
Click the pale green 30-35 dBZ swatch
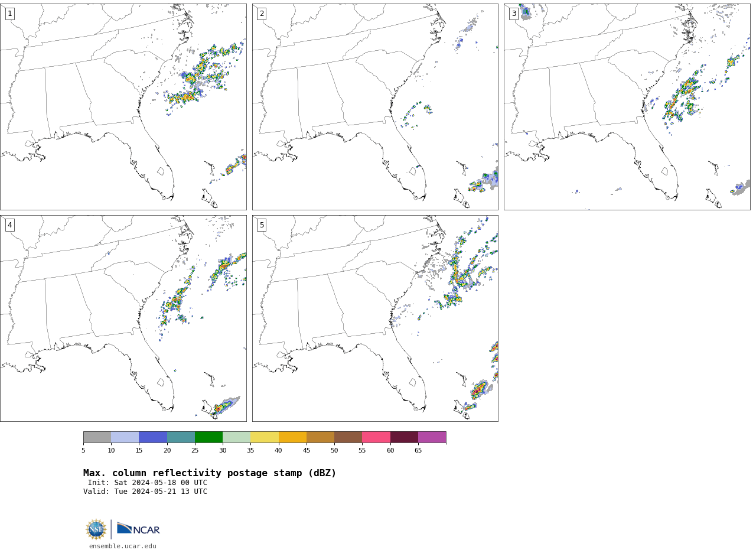[x=236, y=437]
